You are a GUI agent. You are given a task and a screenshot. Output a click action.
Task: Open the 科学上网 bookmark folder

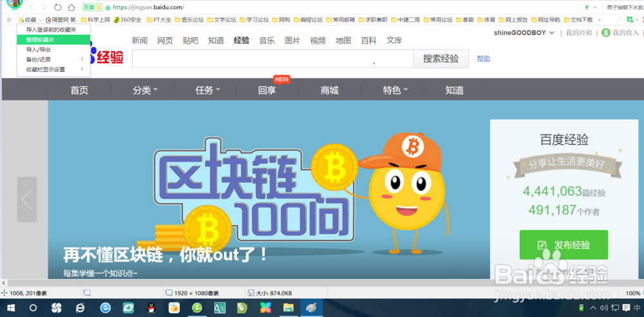tap(95, 20)
